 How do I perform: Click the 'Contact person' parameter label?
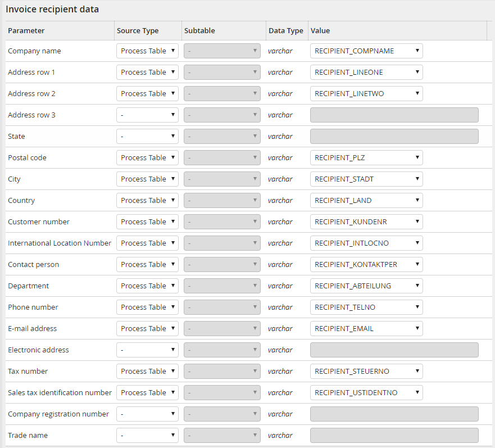[34, 264]
